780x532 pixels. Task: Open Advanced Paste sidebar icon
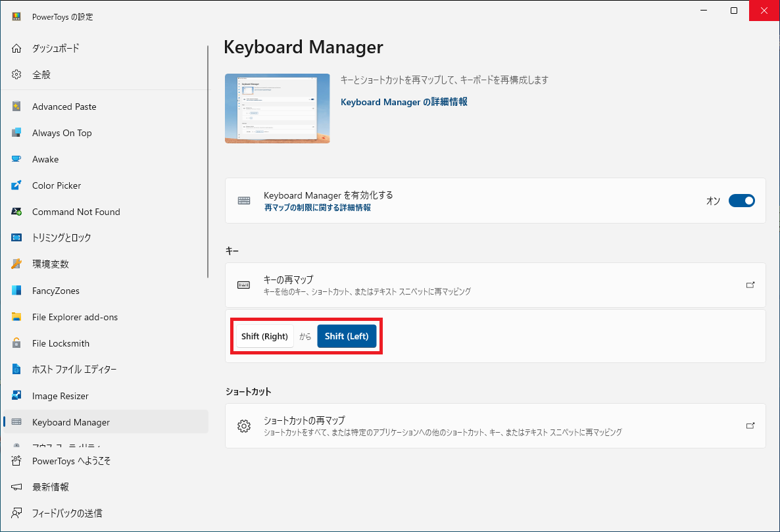[x=16, y=107]
